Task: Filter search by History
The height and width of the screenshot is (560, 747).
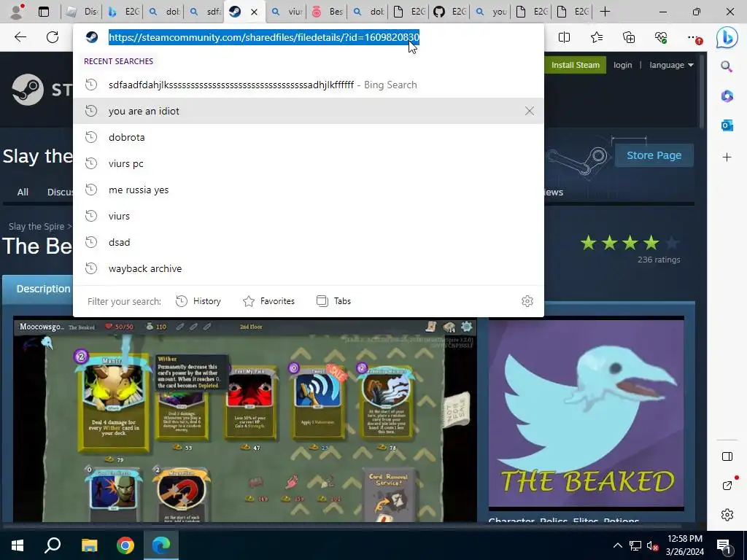Action: pyautogui.click(x=198, y=301)
